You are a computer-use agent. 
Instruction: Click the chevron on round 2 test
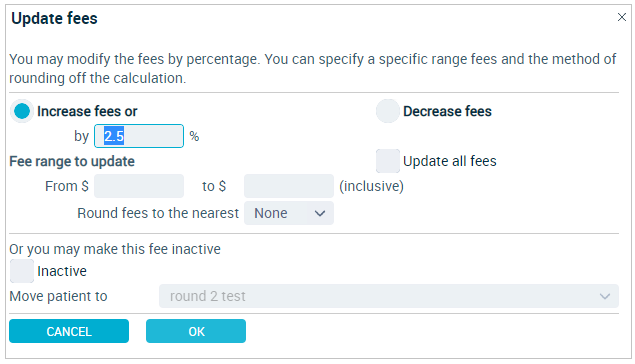[x=605, y=296]
